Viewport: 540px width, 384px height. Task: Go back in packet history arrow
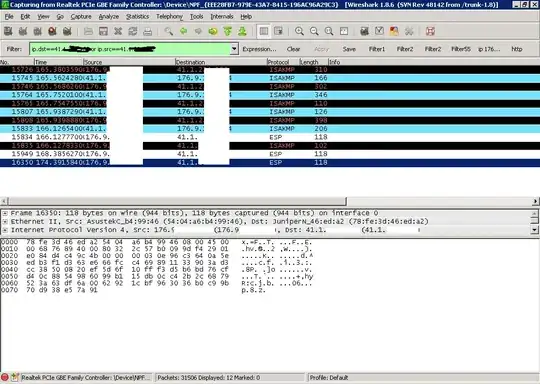(184, 31)
